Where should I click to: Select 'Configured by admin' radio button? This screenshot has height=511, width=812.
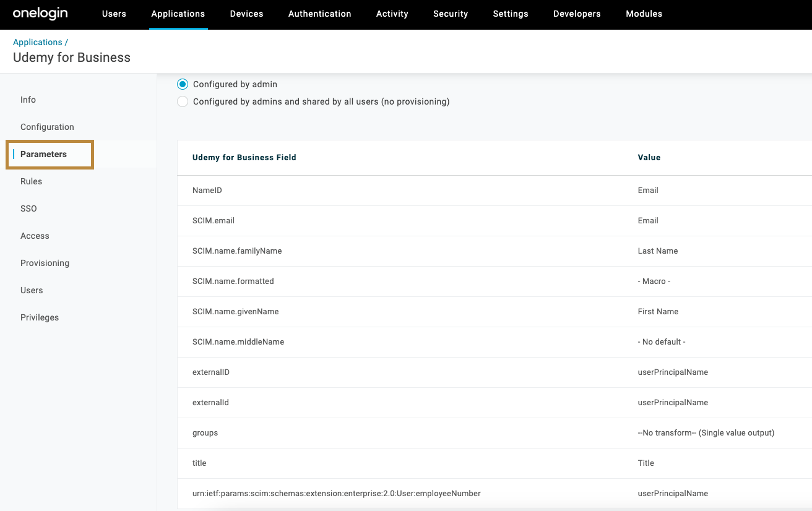coord(183,84)
